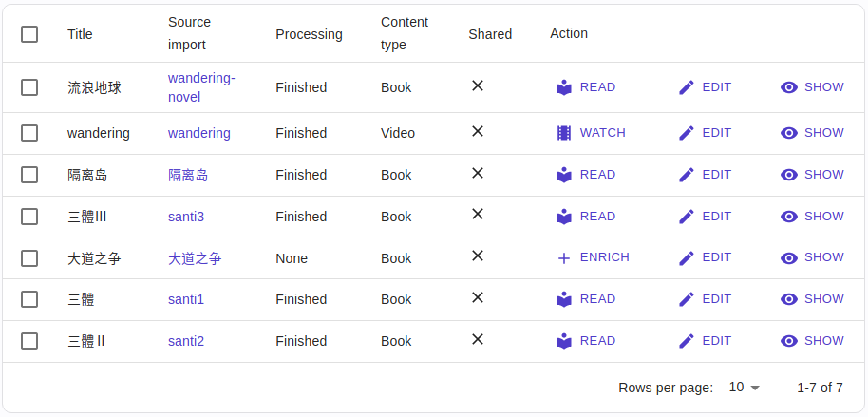
Task: Open the santi3 source import link
Action: coord(186,217)
